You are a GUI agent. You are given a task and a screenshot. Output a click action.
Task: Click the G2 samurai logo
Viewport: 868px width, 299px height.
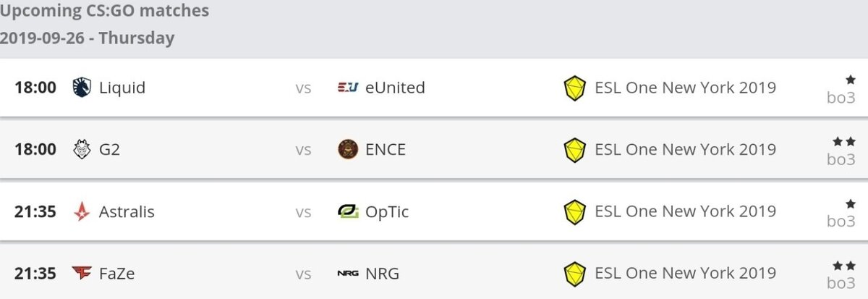tap(82, 150)
